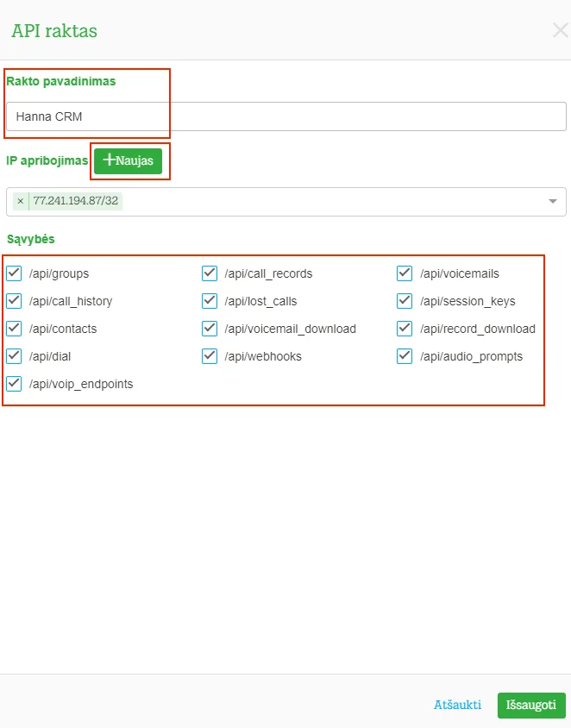Toggle the /api/dial checkbox
Screen dimensions: 571x728
click(x=14, y=356)
